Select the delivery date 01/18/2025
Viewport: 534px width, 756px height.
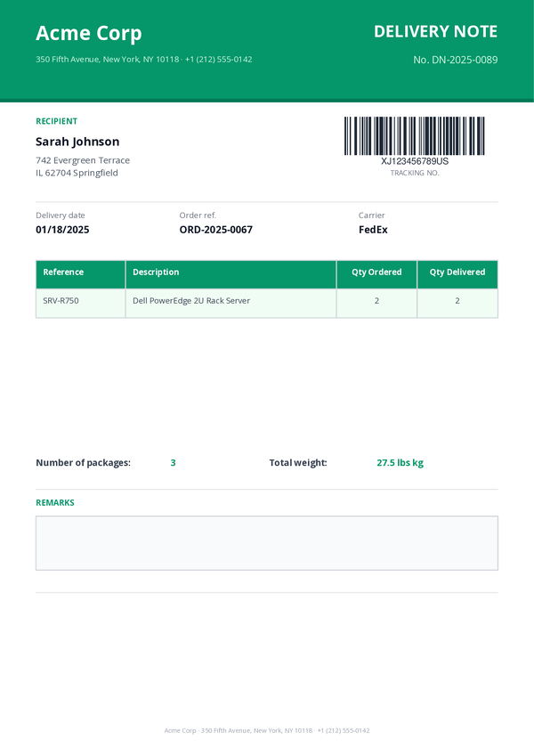click(x=62, y=230)
